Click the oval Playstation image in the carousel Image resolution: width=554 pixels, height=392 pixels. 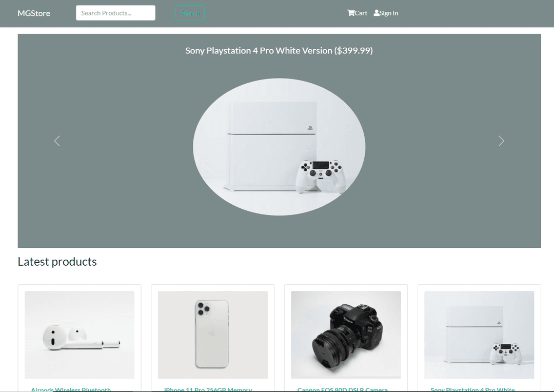[279, 147]
